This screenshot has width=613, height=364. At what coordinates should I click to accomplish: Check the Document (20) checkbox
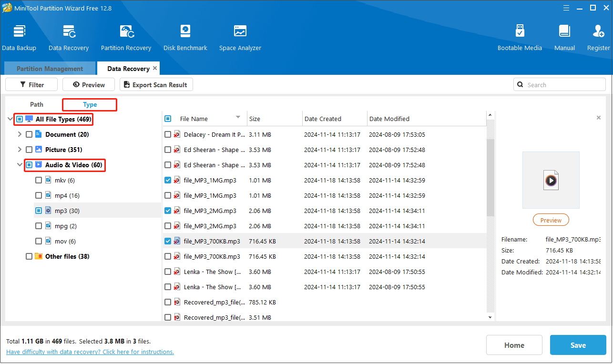click(29, 134)
